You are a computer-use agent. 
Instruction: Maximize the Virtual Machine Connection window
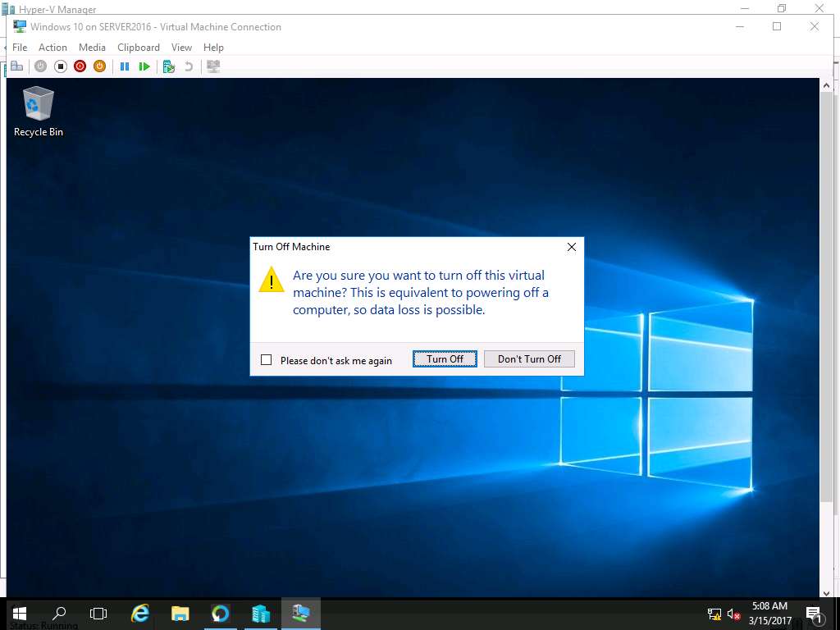pyautogui.click(x=777, y=26)
